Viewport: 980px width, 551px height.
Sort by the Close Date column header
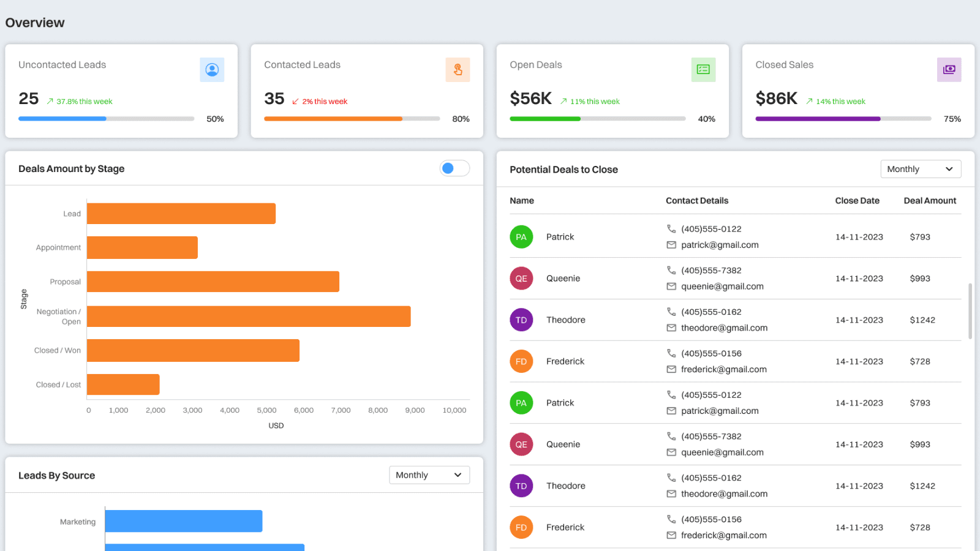click(857, 201)
